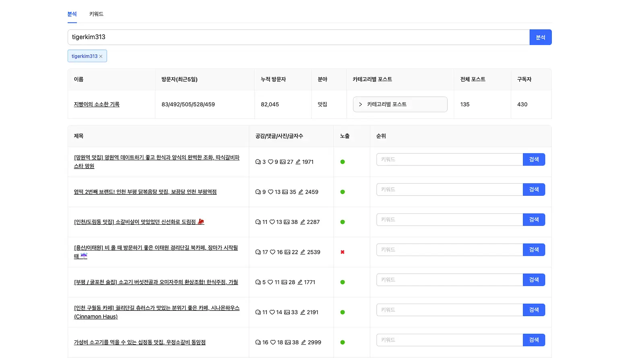Screen dimensions: 644x358
Task: Remove the tigerkim313 tag with its x icon
Action: pos(101,56)
